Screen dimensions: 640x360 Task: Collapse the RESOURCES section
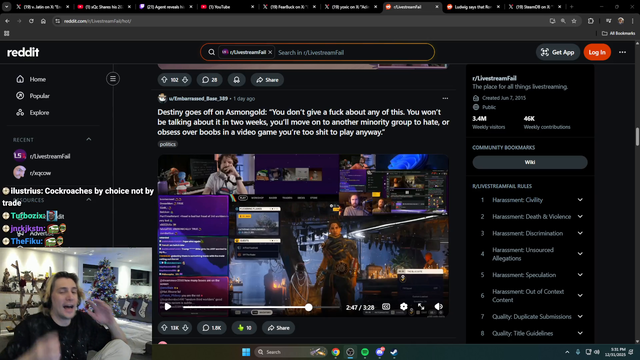tap(89, 200)
